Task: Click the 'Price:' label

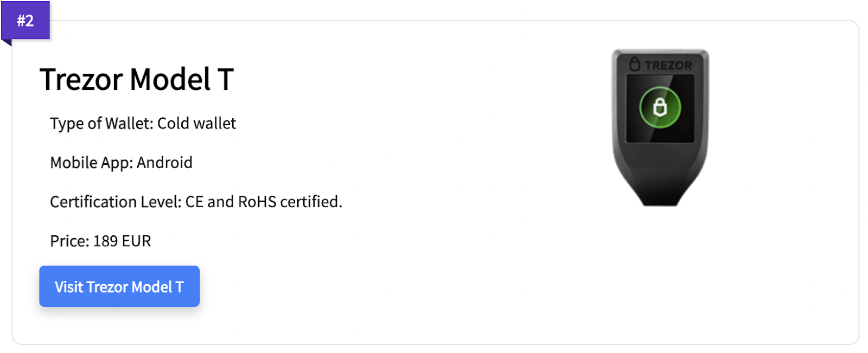Action: pos(69,241)
